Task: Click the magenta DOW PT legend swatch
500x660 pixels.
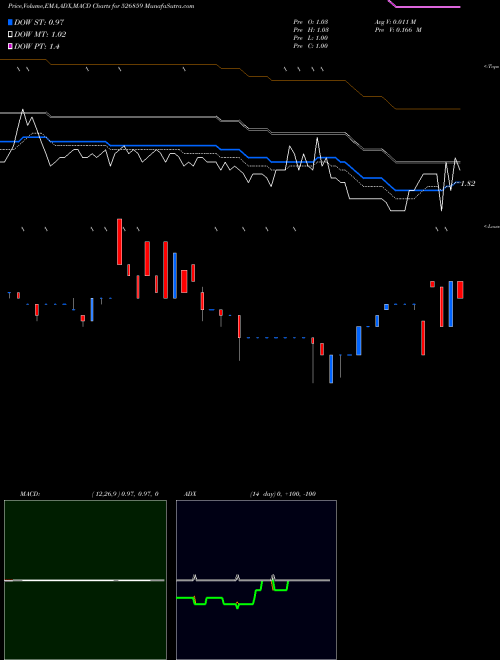Action: (11, 46)
